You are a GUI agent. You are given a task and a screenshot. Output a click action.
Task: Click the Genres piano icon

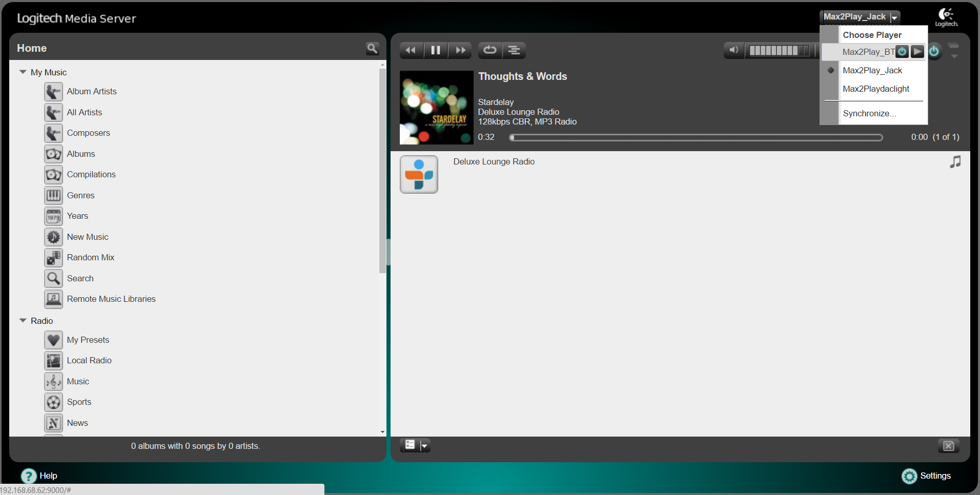(x=53, y=195)
